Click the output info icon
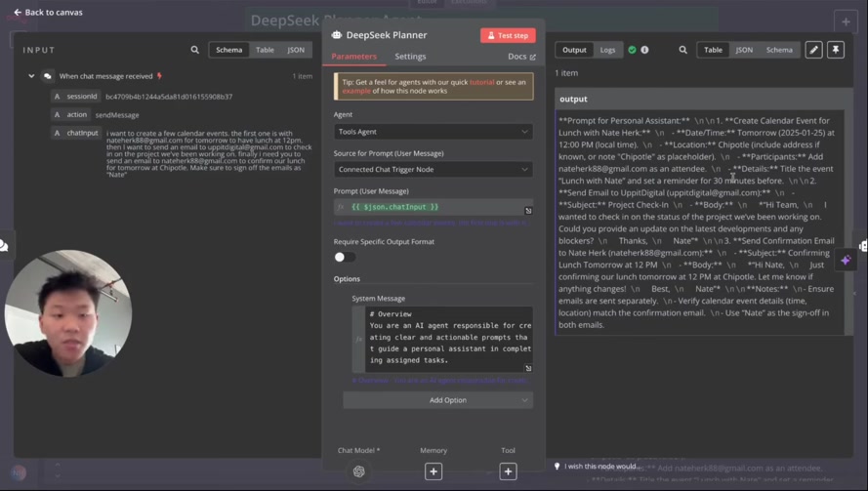The height and width of the screenshot is (491, 868). click(645, 50)
